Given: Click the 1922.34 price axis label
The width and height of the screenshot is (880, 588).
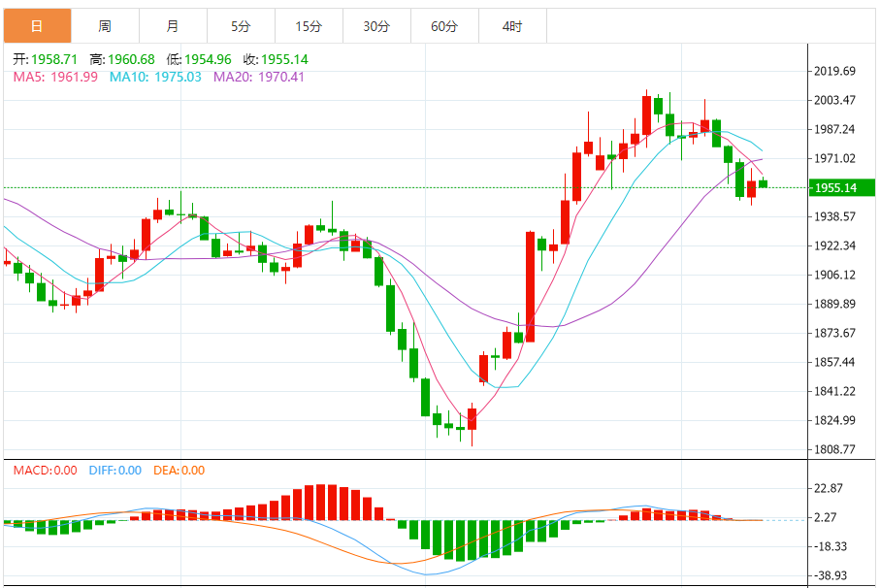Looking at the screenshot, I should coord(834,245).
